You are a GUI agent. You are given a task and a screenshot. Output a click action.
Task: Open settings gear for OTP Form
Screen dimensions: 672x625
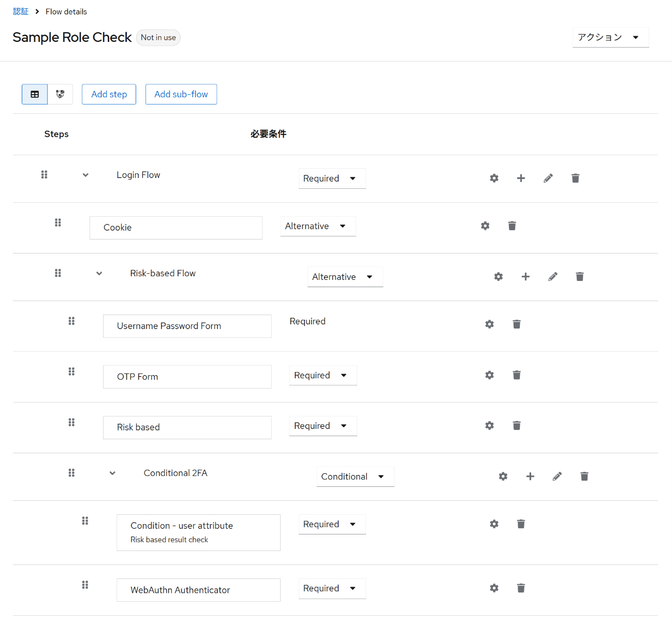(x=489, y=375)
